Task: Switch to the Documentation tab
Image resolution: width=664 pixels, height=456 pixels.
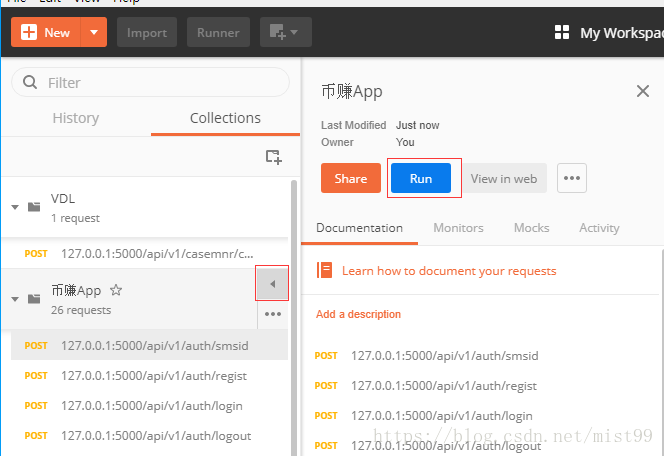Action: click(359, 228)
